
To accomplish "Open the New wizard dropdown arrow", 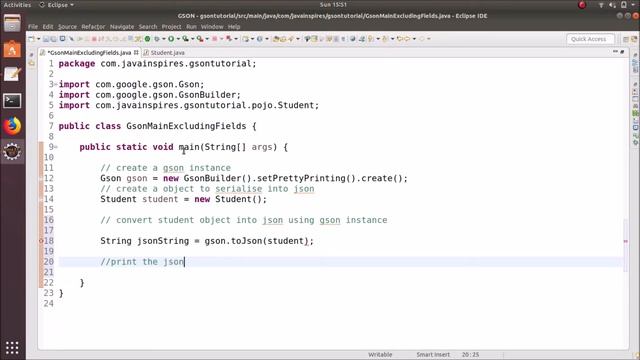I will [x=39, y=39].
